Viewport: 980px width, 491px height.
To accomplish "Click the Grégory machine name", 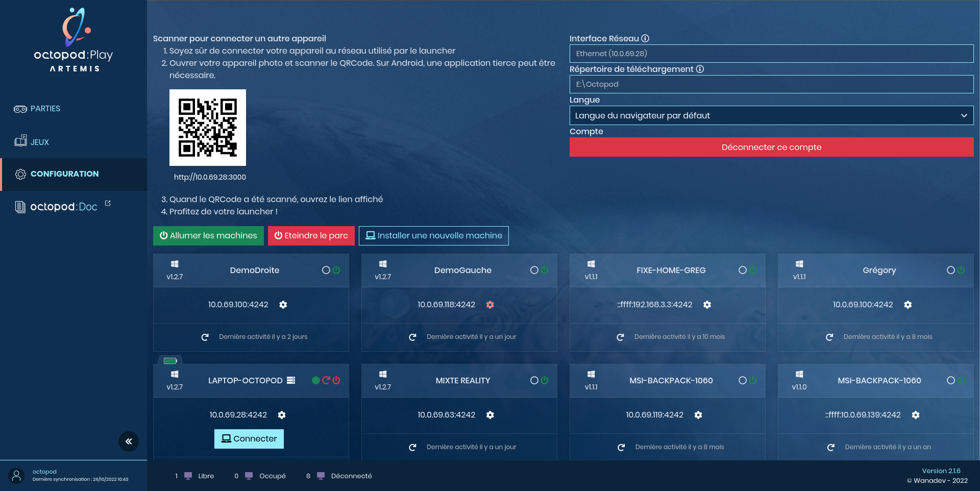I will [879, 271].
